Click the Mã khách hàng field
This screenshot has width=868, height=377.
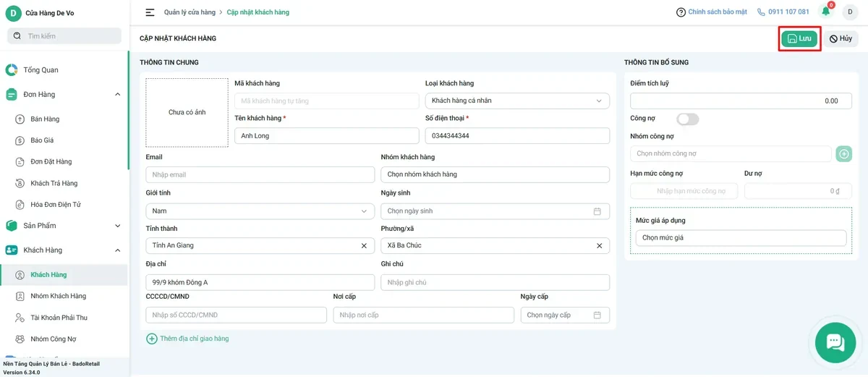tap(327, 101)
